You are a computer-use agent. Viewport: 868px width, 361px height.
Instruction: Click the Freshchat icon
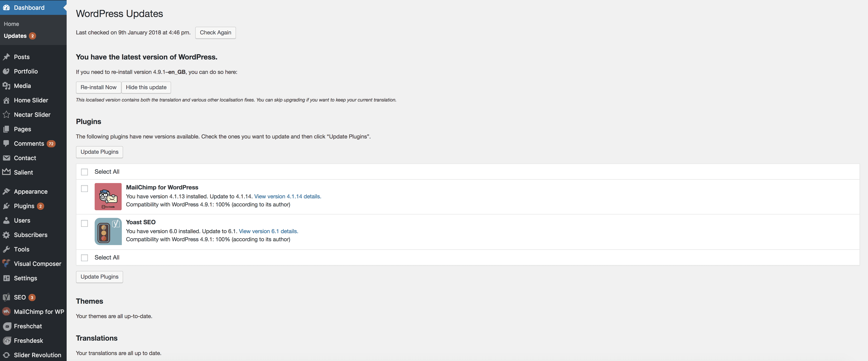[x=7, y=326]
